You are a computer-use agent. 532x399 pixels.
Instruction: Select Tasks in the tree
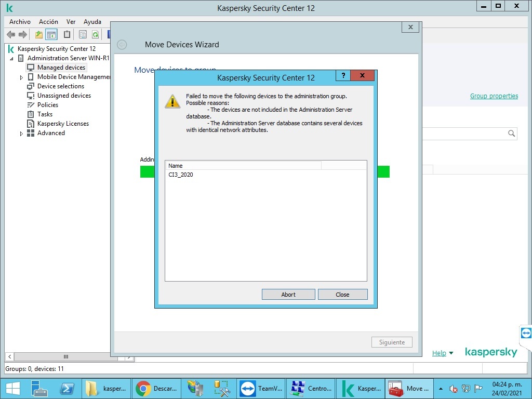pos(45,114)
